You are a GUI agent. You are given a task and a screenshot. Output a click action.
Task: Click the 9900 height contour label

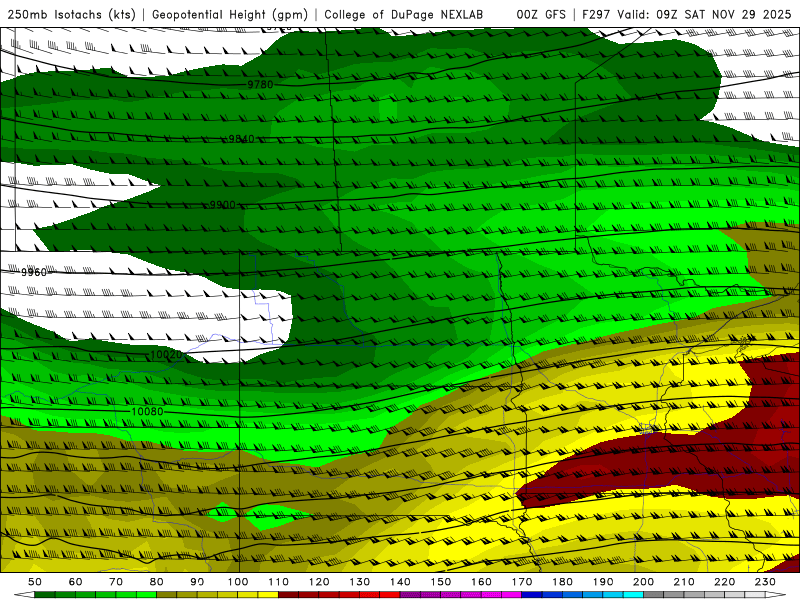pos(222,205)
